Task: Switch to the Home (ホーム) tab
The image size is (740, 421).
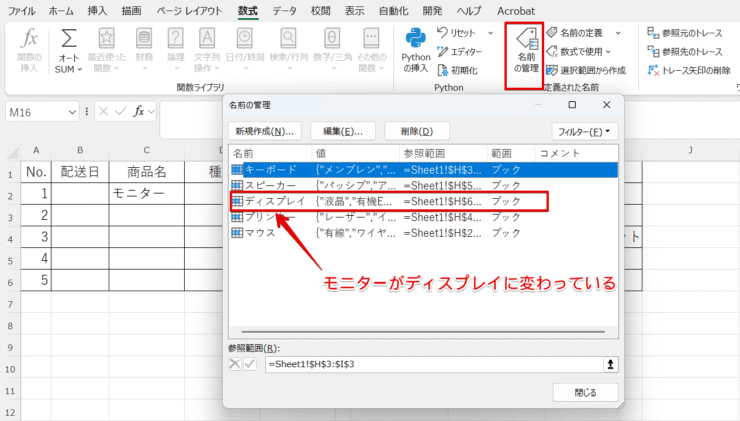Action: point(61,10)
